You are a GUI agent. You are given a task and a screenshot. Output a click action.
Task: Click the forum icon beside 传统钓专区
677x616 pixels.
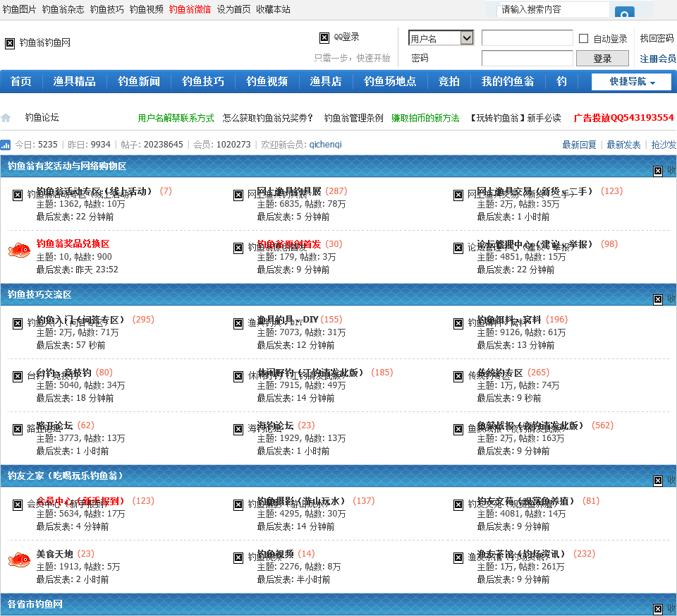pyautogui.click(x=458, y=376)
